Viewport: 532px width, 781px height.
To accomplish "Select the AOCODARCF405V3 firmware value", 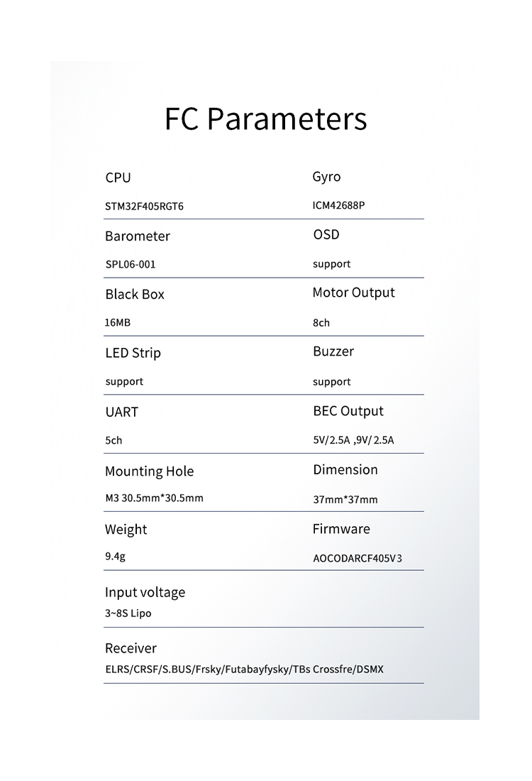I will click(x=357, y=558).
